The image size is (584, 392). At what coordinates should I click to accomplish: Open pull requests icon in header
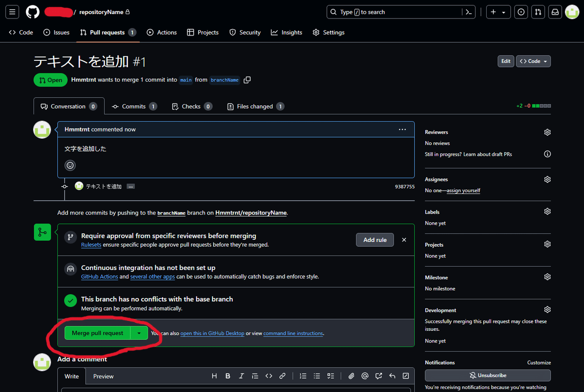pos(538,12)
